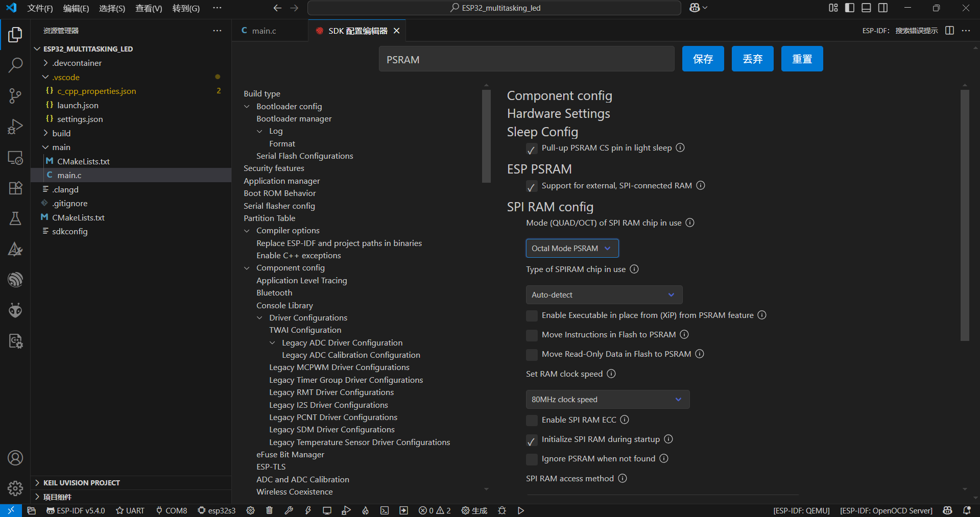
Task: Open the Auto-detect SPIRAM chip type dropdown
Action: [604, 295]
